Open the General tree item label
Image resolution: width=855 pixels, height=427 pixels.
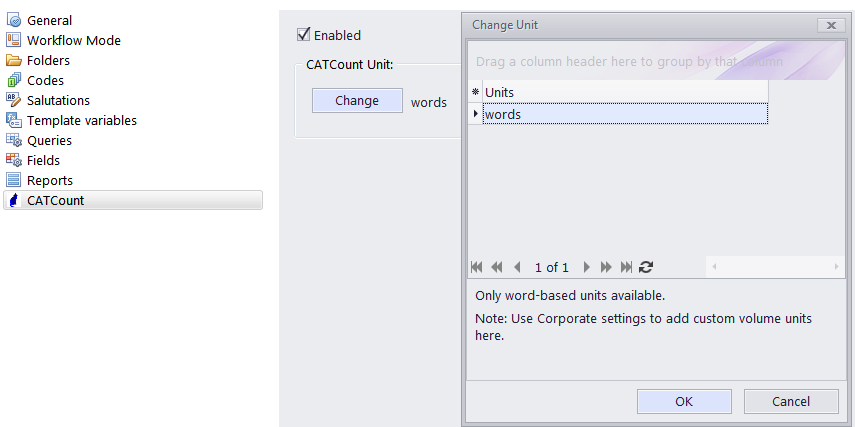(x=50, y=20)
